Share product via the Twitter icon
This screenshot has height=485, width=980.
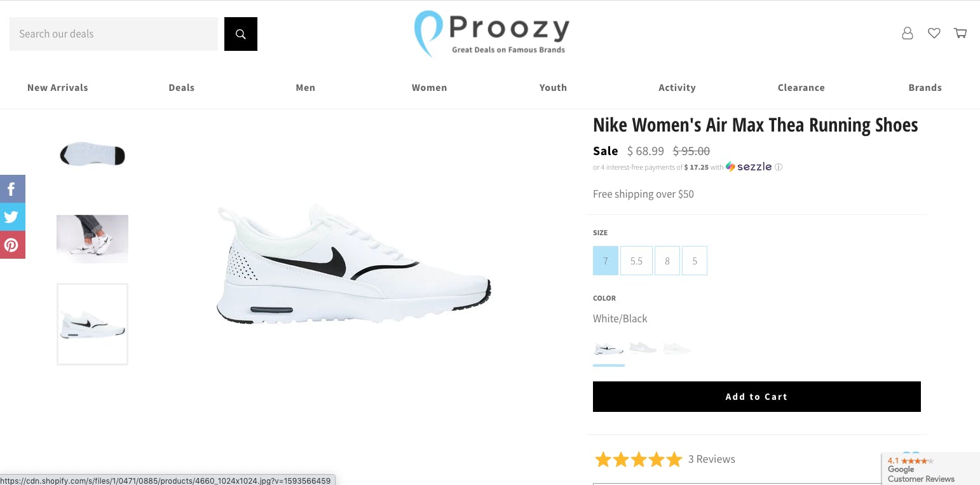(x=12, y=217)
